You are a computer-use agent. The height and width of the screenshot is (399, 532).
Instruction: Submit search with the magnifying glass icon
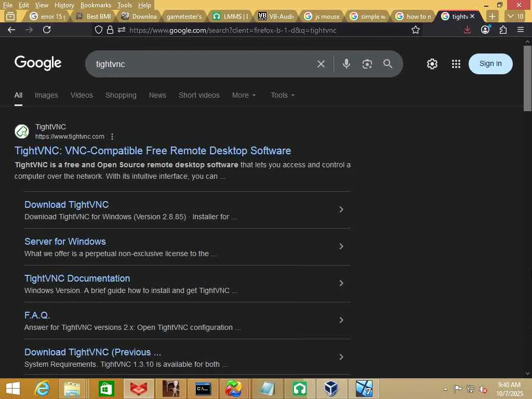tap(388, 64)
